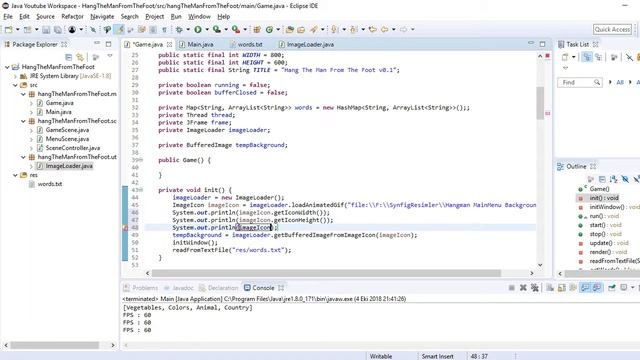Image resolution: width=640 pixels, height=360 pixels.
Task: Click the Clear Console icon
Action: pyautogui.click(x=550, y=288)
